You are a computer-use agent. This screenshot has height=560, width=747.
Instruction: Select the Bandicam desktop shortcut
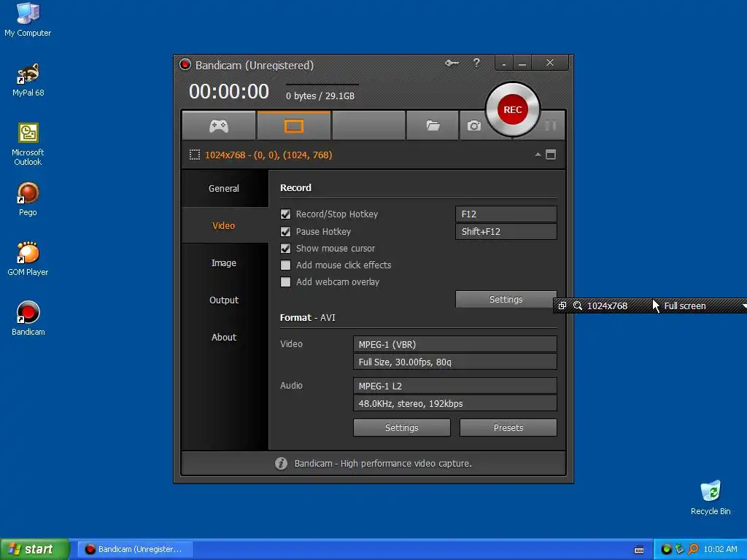(28, 319)
